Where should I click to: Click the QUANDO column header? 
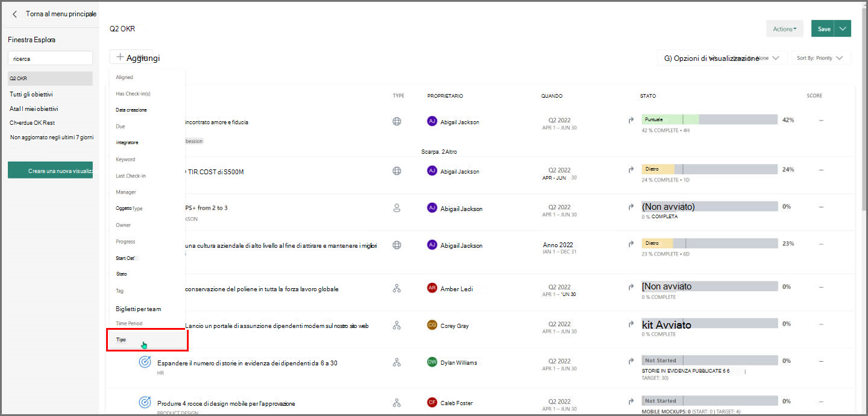coord(552,96)
